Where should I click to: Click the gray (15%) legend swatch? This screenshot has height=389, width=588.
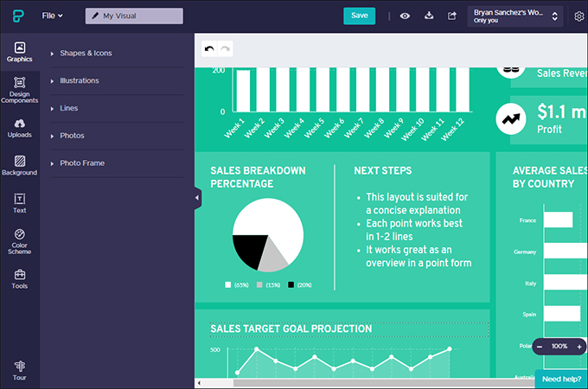point(259,284)
